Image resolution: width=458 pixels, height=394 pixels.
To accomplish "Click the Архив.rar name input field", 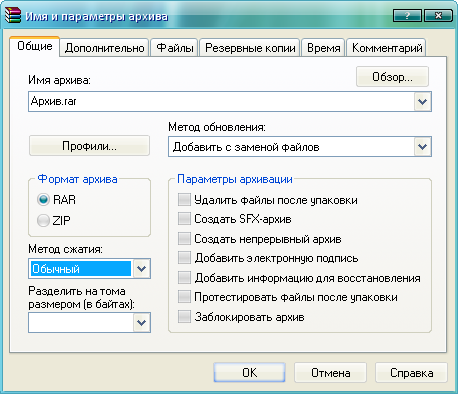I will (x=221, y=101).
